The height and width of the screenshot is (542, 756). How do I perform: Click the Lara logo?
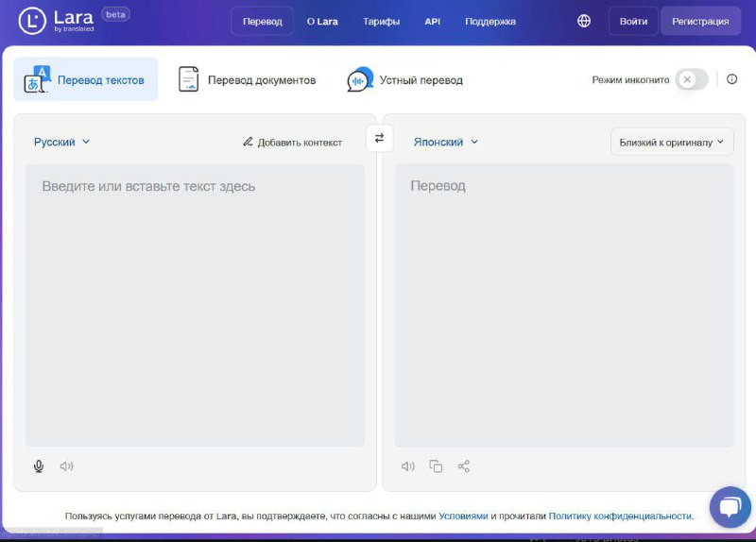pos(57,21)
